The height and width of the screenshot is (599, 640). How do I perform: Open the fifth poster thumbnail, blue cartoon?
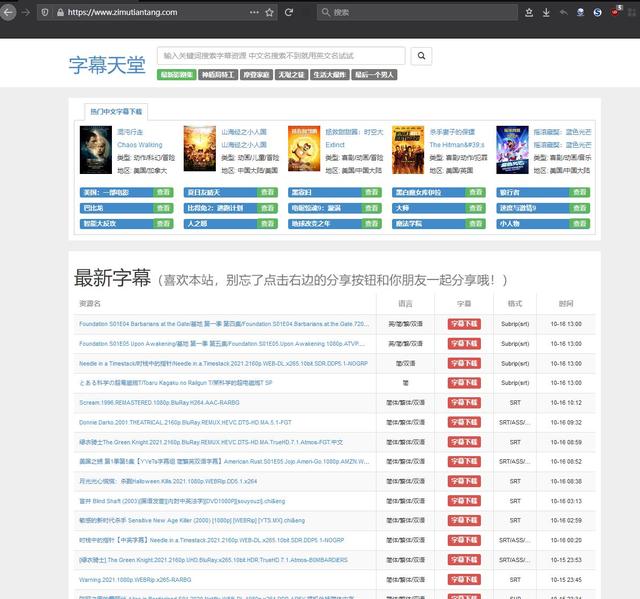tap(512, 150)
